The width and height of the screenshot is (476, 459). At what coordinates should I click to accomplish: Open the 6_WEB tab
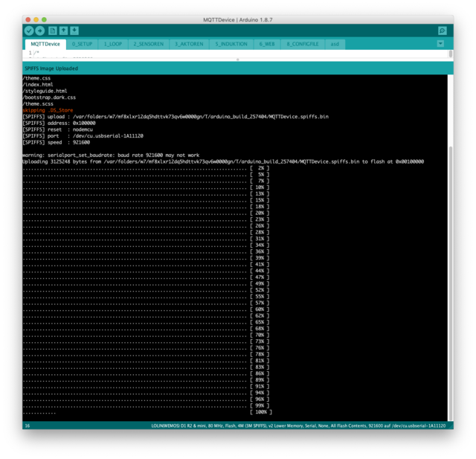pyautogui.click(x=267, y=44)
